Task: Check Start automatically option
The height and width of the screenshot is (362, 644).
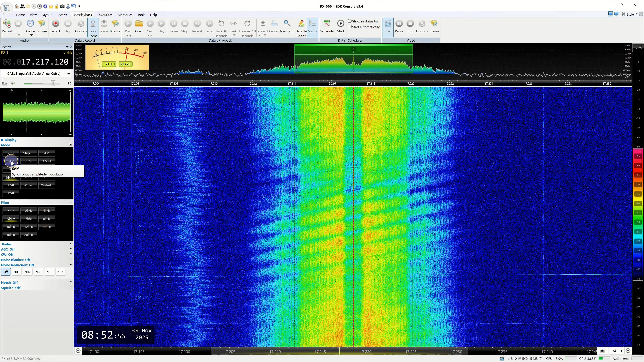Action: coord(350,27)
